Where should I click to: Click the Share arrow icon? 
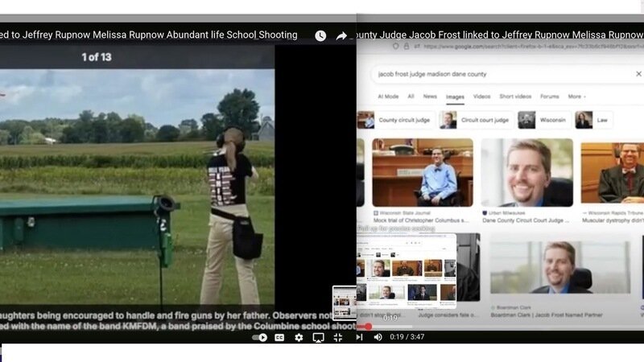click(x=341, y=35)
